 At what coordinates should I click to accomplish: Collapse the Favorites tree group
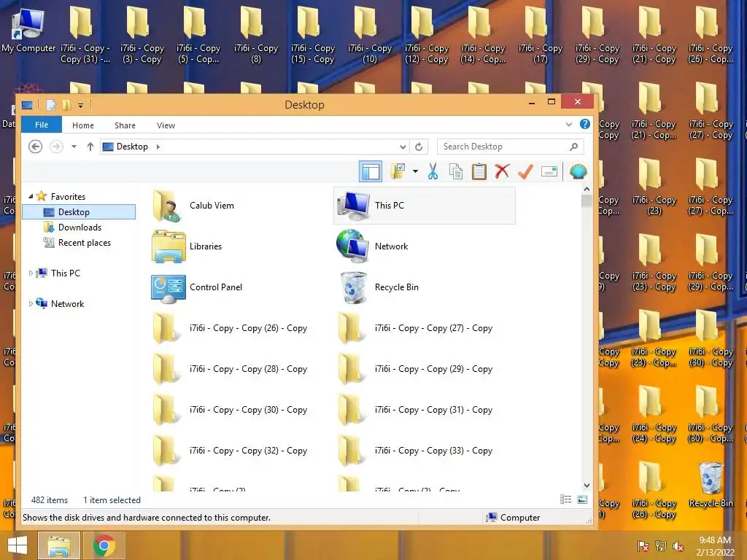(x=31, y=196)
